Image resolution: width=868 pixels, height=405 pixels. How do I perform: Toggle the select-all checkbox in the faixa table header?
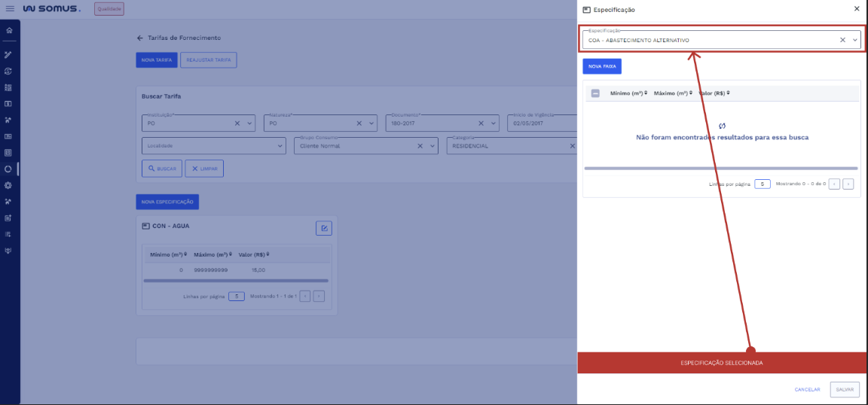[595, 93]
